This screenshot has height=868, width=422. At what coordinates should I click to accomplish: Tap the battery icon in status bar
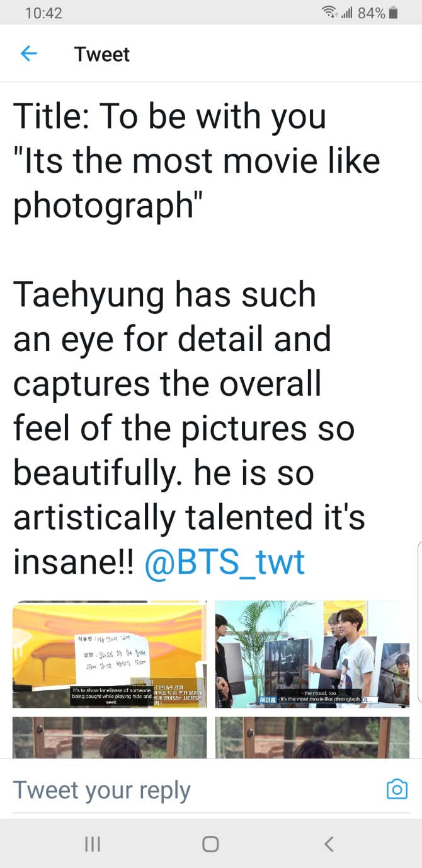tap(394, 13)
